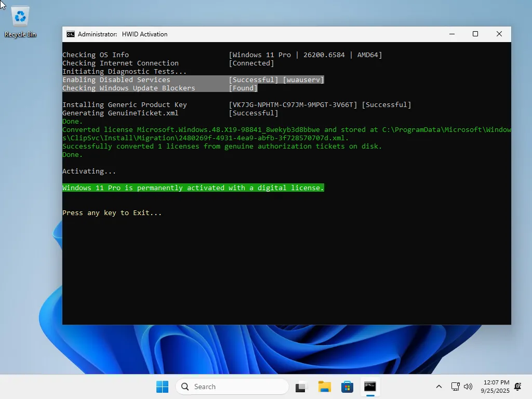Click 'Enabling Disabled Services' text
532x399 pixels.
click(x=116, y=79)
